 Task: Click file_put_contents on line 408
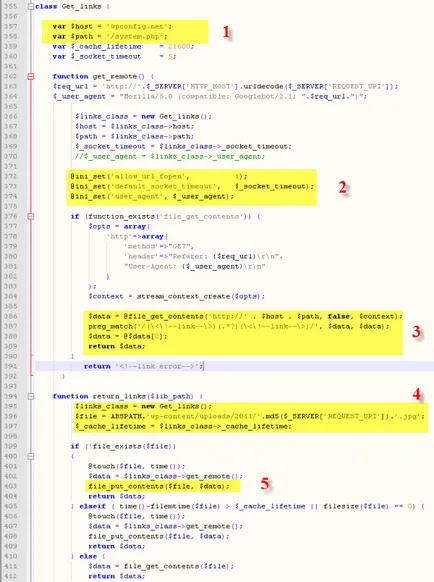pos(159,536)
